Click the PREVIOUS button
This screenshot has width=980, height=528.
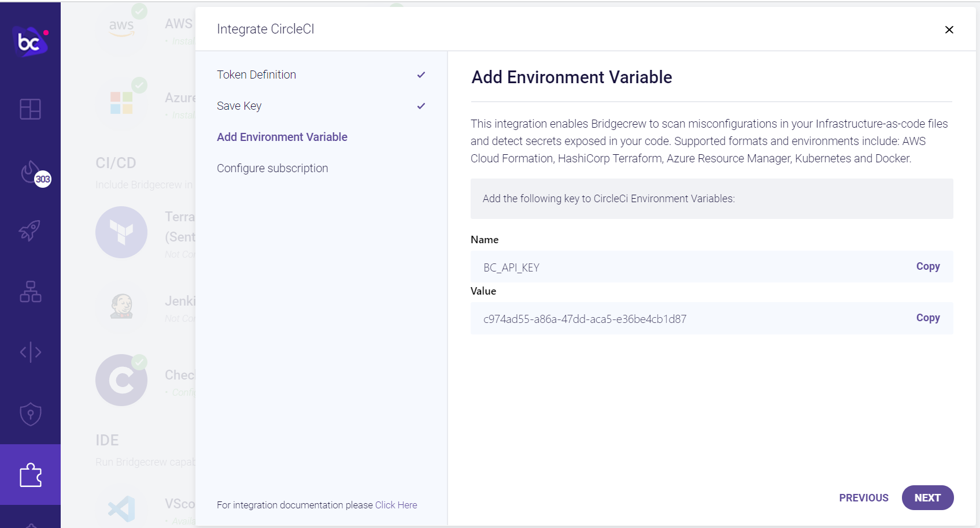point(863,498)
